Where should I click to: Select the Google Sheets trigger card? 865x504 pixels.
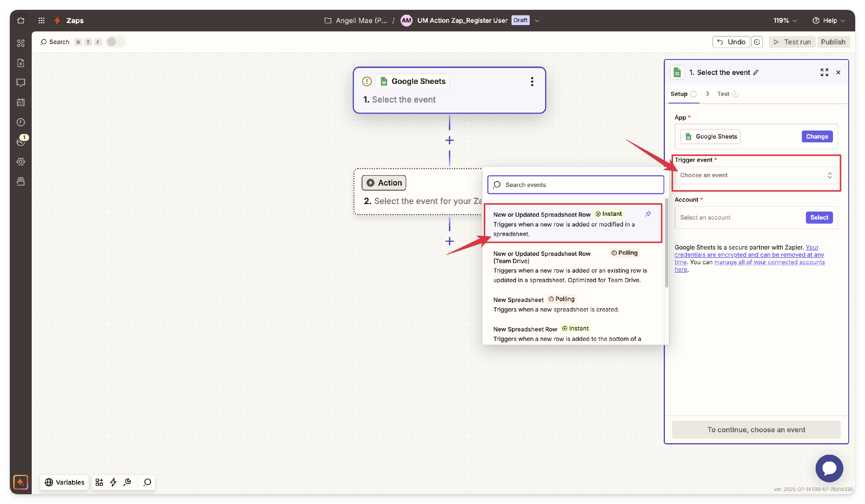[x=449, y=90]
